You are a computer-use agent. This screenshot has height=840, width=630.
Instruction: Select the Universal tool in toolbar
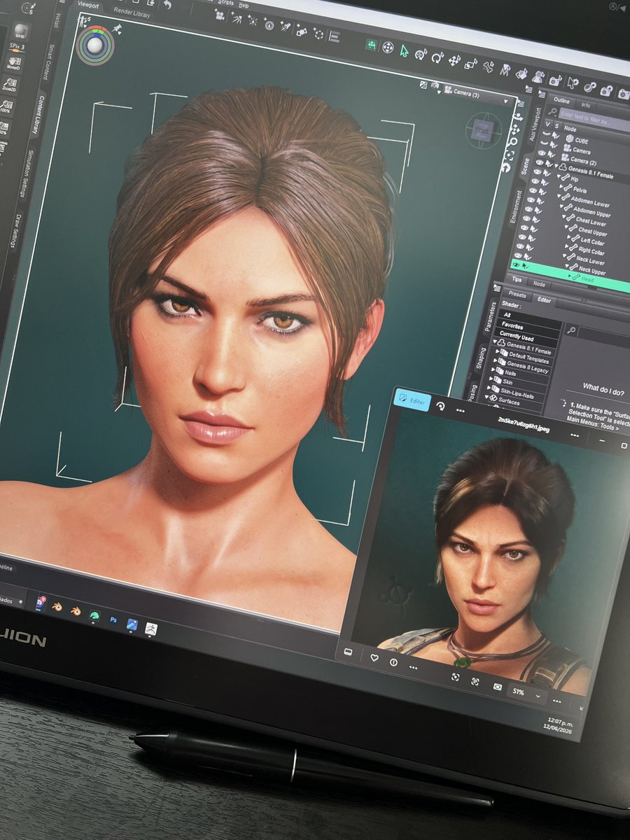click(421, 53)
